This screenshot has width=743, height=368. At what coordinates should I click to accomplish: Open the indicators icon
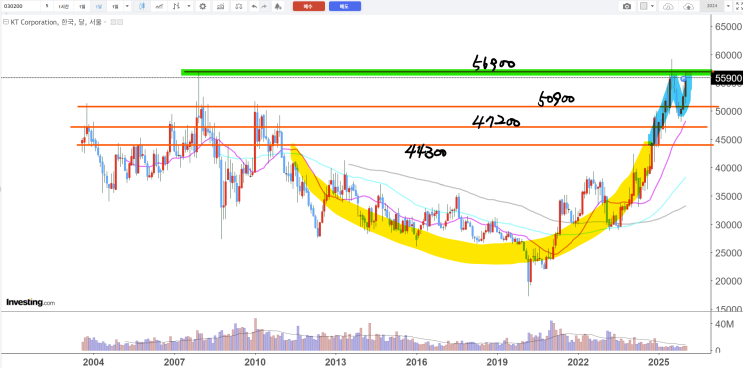pos(220,6)
